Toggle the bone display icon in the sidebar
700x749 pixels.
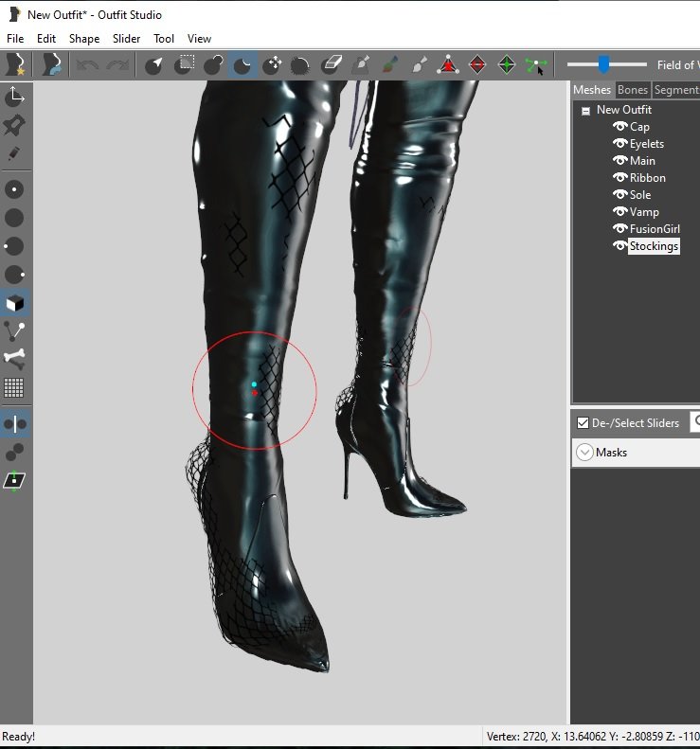(x=14, y=359)
